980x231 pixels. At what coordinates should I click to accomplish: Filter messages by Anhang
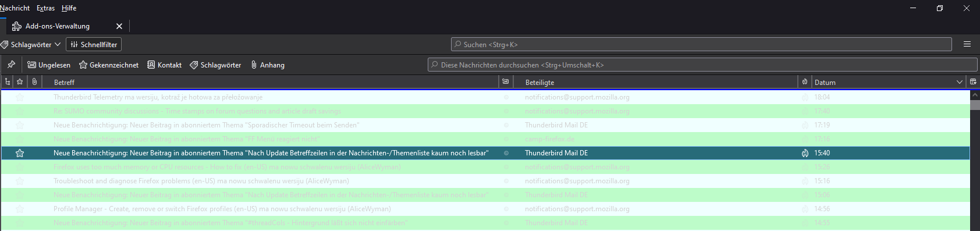(268, 65)
